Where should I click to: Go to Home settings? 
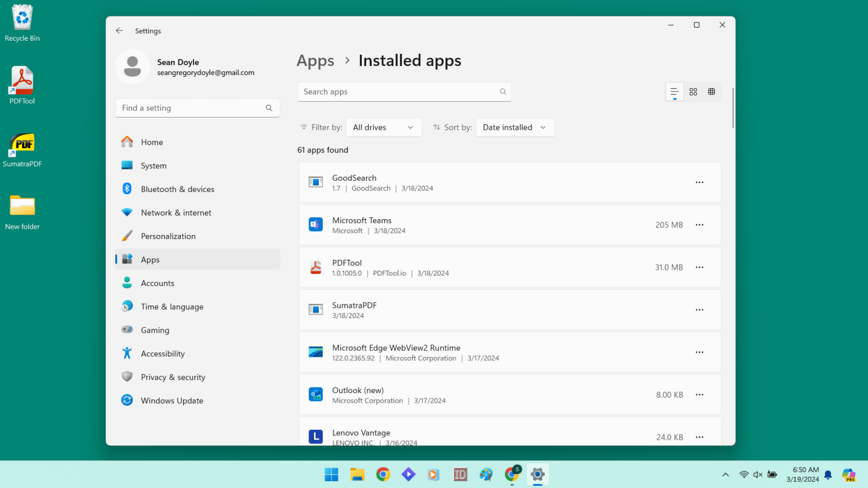198,142
